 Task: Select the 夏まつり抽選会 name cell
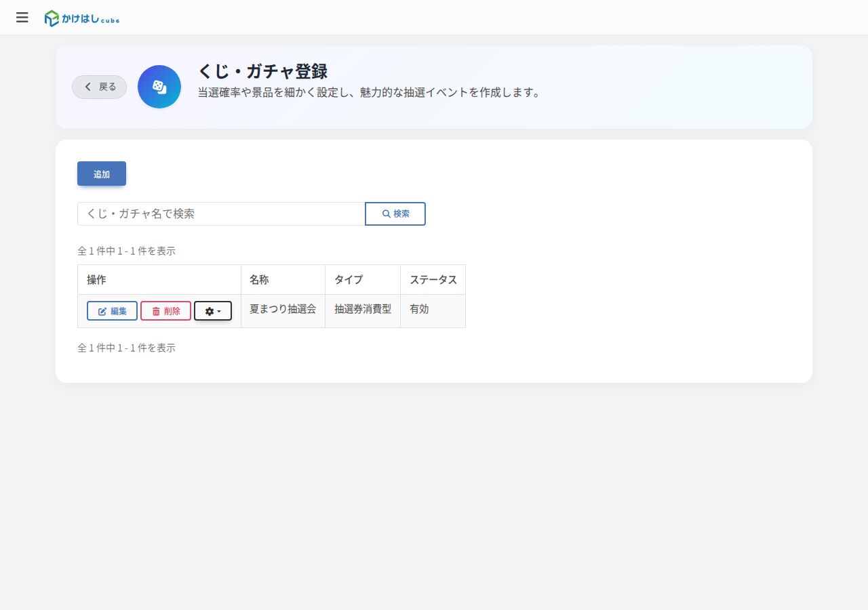click(x=283, y=311)
